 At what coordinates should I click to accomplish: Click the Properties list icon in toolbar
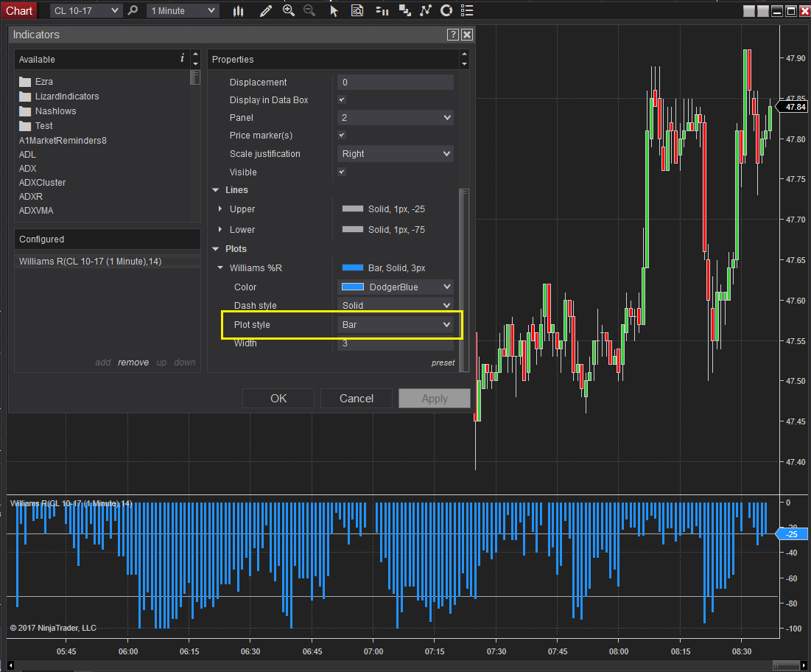click(467, 11)
